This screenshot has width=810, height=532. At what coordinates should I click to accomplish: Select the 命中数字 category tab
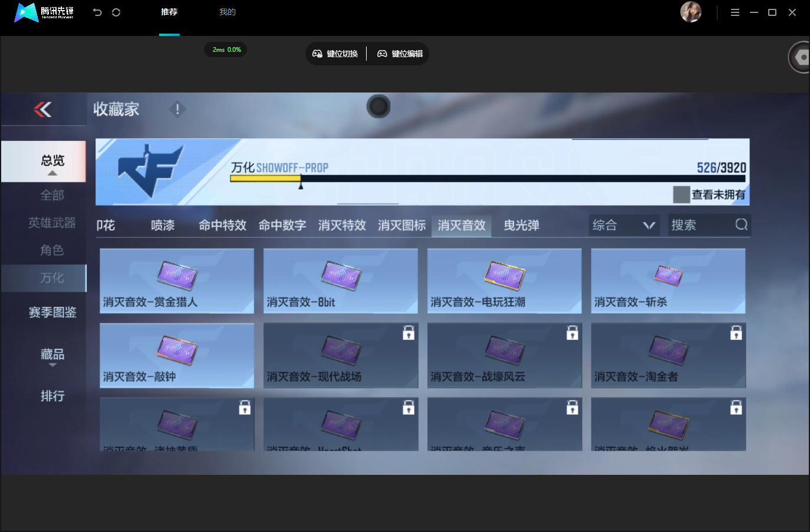pyautogui.click(x=282, y=225)
